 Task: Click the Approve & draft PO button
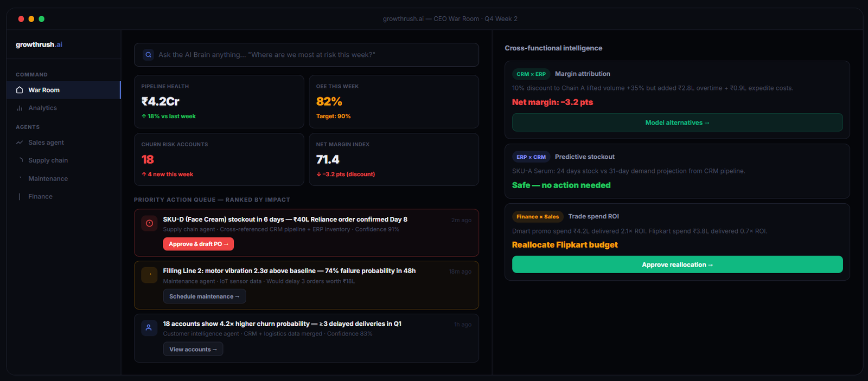pyautogui.click(x=199, y=244)
